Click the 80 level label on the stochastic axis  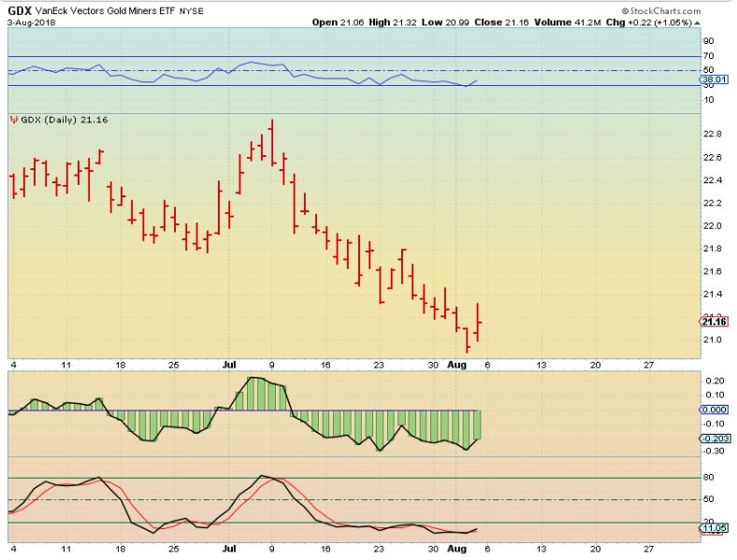[x=708, y=478]
